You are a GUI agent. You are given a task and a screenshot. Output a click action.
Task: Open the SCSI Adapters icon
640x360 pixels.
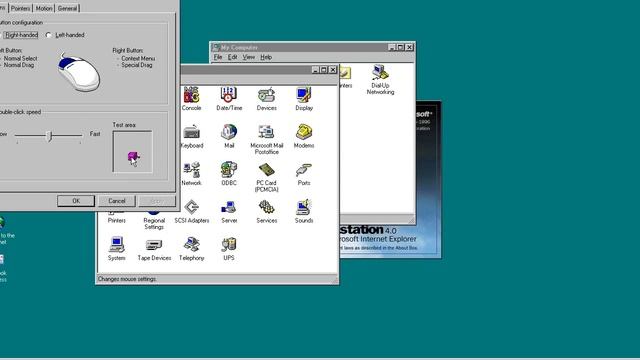tap(192, 211)
